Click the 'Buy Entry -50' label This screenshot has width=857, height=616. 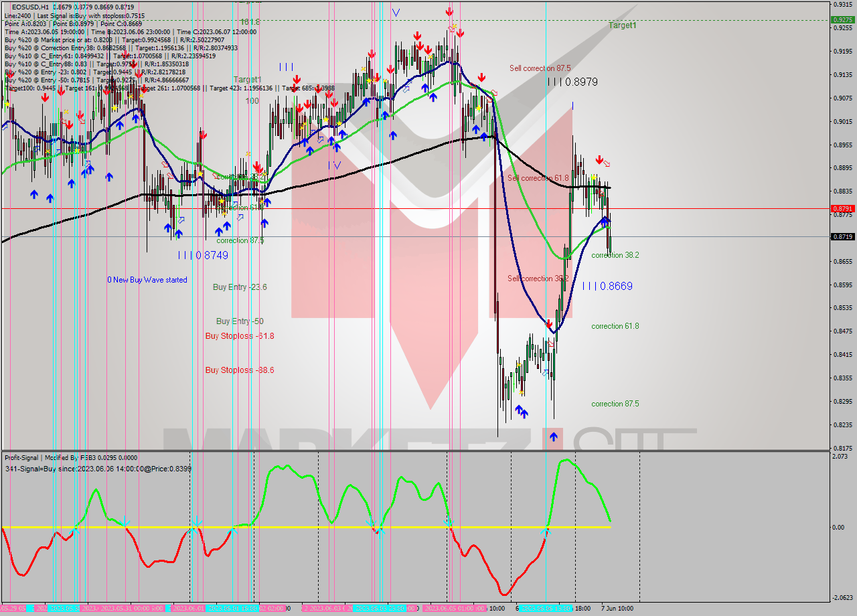click(x=239, y=321)
